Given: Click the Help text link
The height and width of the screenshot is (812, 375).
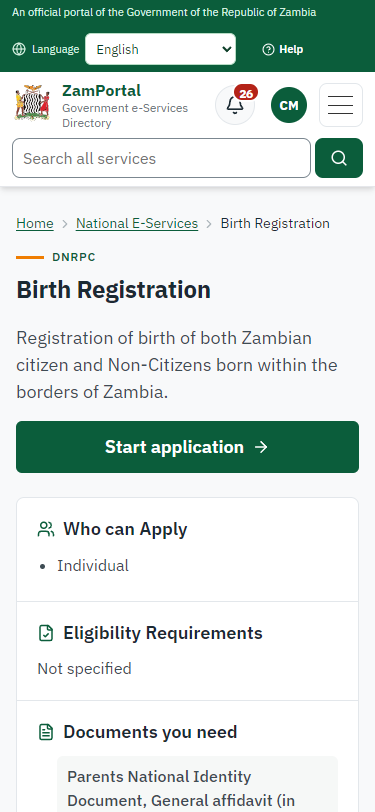Looking at the screenshot, I should [x=291, y=49].
